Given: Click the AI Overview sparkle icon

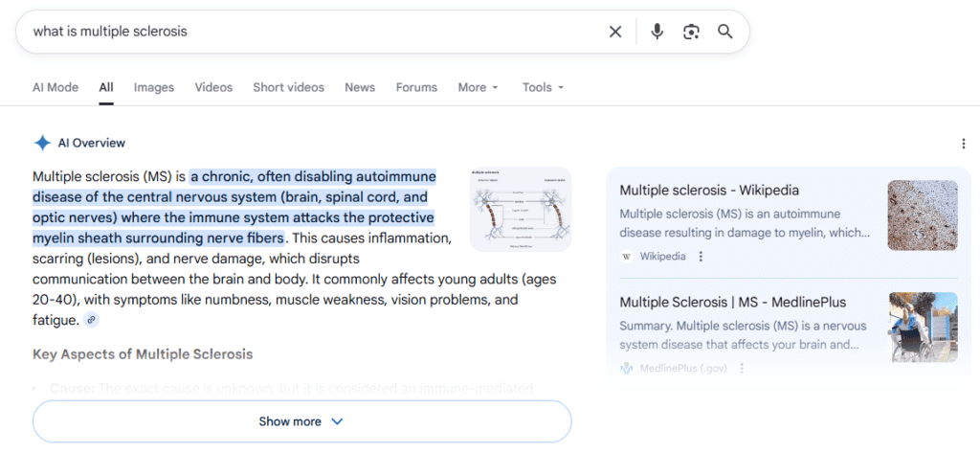Looking at the screenshot, I should 42,144.
